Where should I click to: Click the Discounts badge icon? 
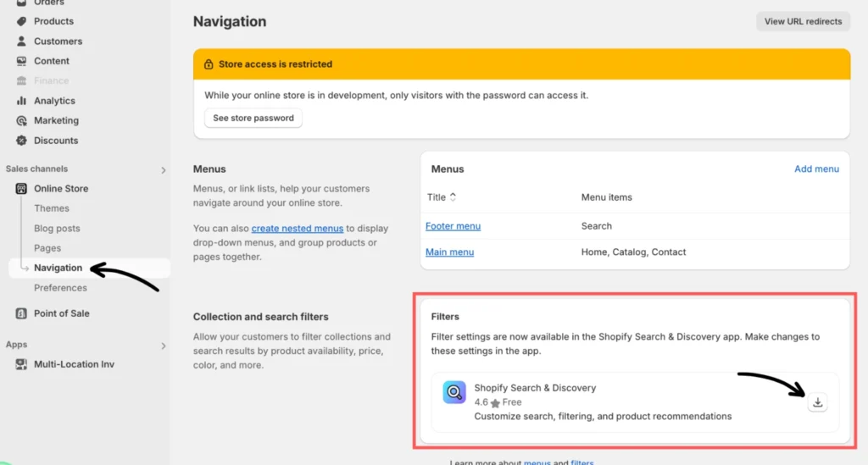tap(21, 141)
